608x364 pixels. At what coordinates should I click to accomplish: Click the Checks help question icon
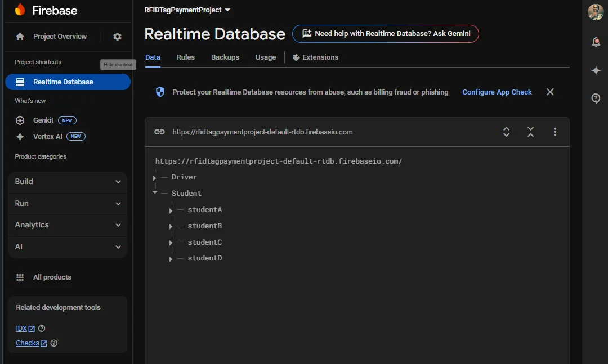pyautogui.click(x=54, y=343)
